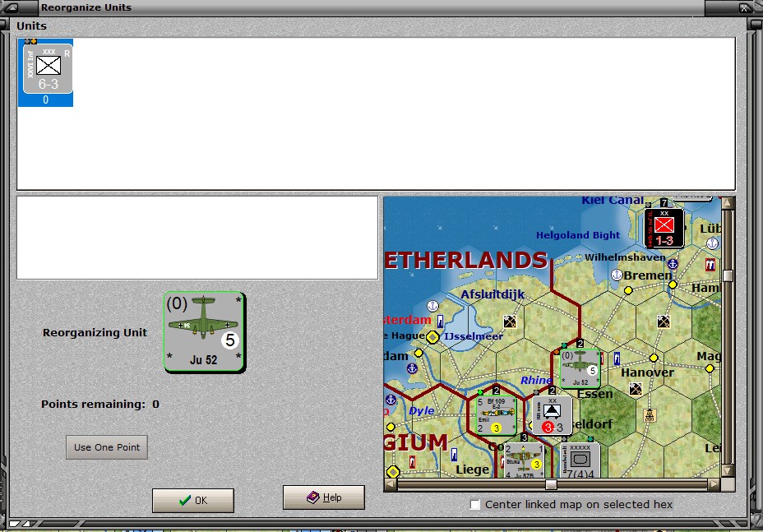Select the 7(4)4 army group HQ counter

click(580, 460)
